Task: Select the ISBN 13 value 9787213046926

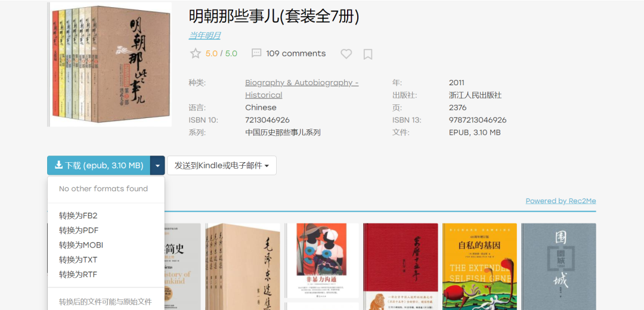Action: (478, 120)
